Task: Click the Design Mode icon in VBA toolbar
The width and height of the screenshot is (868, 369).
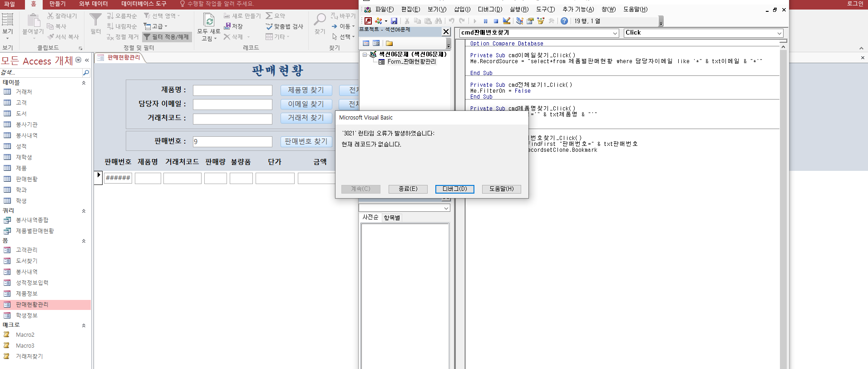Action: point(507,21)
